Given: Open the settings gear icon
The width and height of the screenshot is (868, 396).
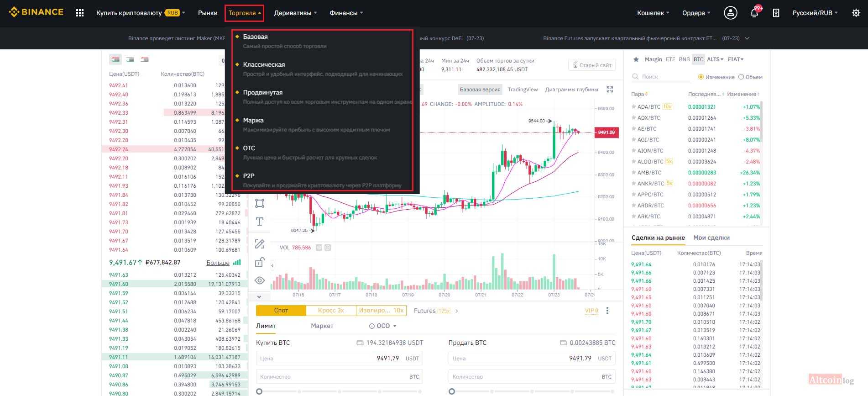Looking at the screenshot, I should 856,13.
